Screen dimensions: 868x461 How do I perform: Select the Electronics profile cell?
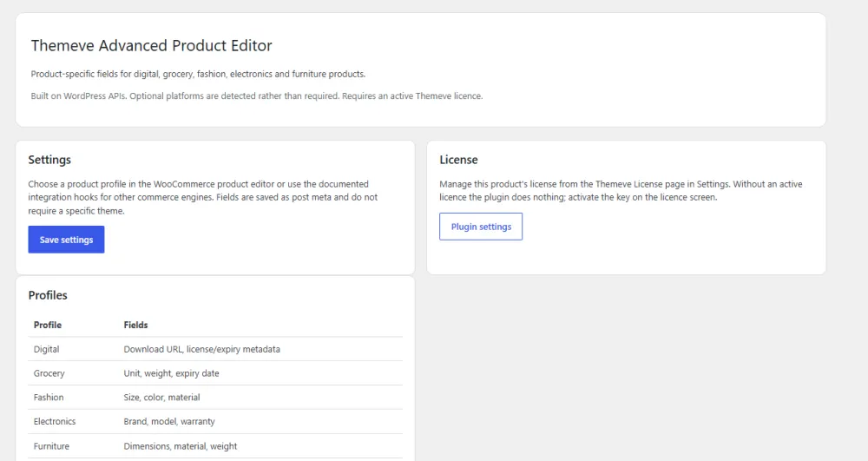coord(55,422)
